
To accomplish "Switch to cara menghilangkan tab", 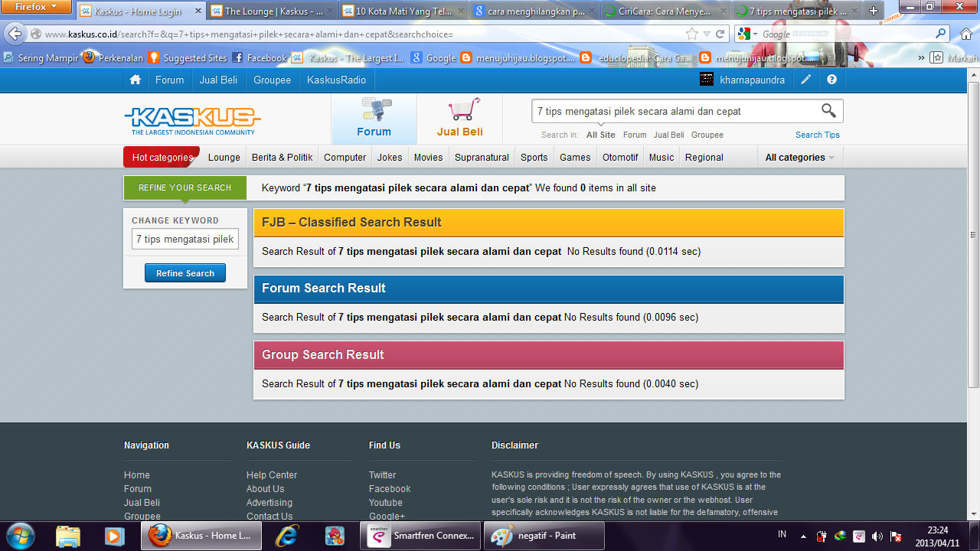I will click(x=534, y=11).
